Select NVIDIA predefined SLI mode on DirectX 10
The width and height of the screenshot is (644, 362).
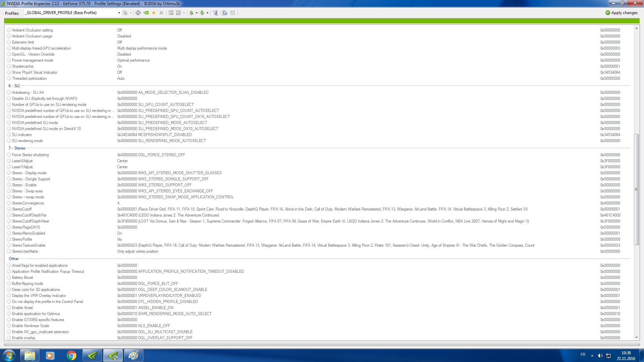pos(318,129)
